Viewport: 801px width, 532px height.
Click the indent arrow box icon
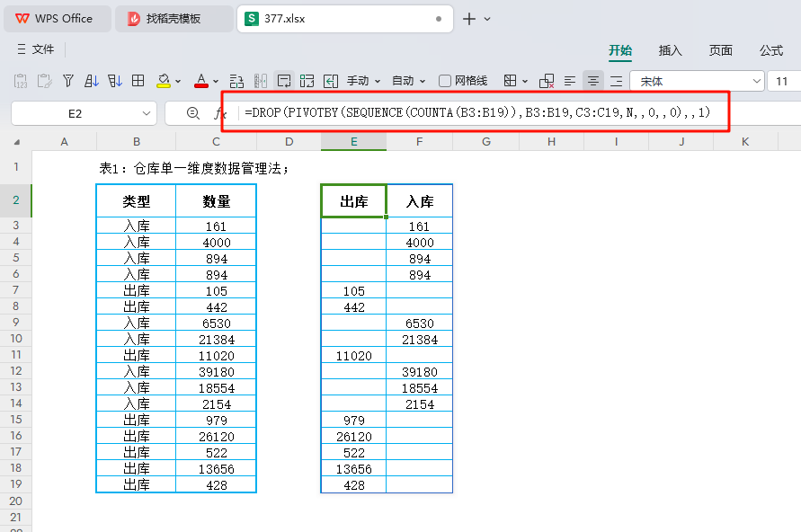pyautogui.click(x=331, y=81)
